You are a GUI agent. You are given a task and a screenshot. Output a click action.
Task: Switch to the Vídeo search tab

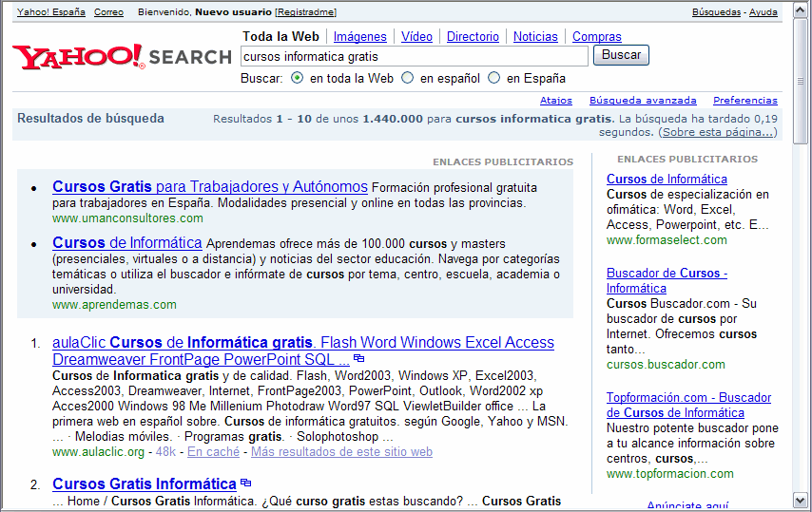(416, 37)
